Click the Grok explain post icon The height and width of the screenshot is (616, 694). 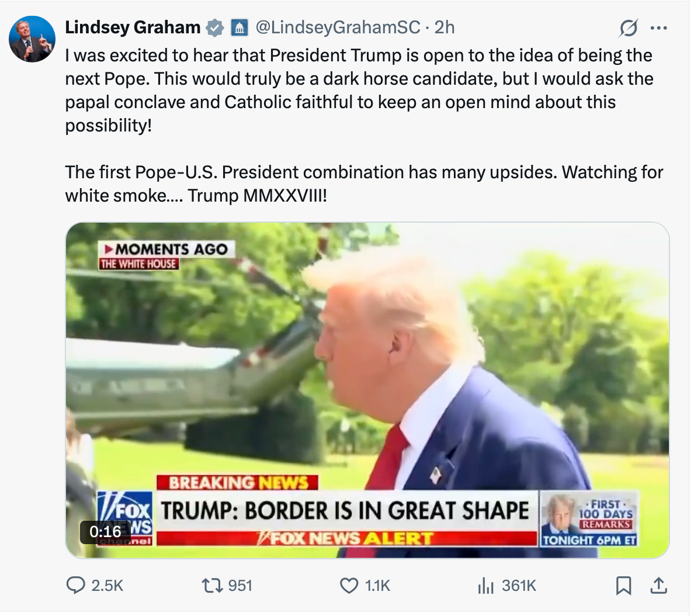(x=629, y=28)
